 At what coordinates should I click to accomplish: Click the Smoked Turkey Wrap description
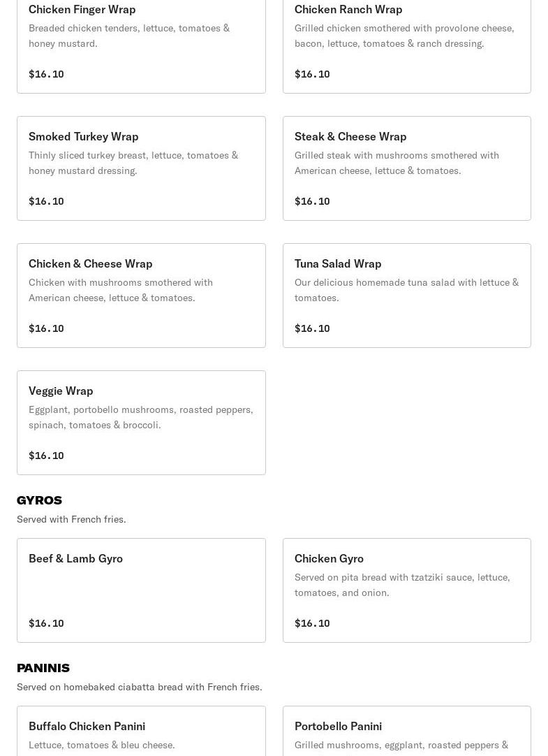point(133,163)
